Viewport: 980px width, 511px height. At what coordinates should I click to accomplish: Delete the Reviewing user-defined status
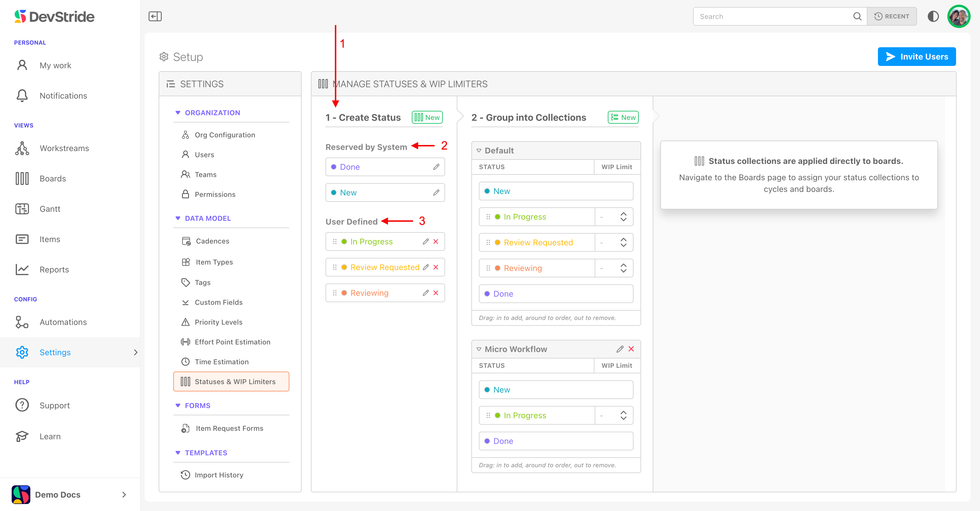coord(436,293)
